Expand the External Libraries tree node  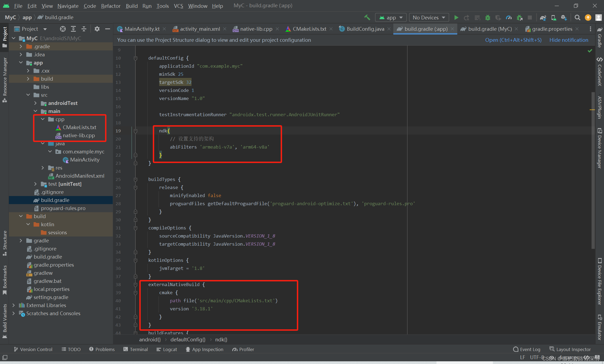tap(13, 305)
